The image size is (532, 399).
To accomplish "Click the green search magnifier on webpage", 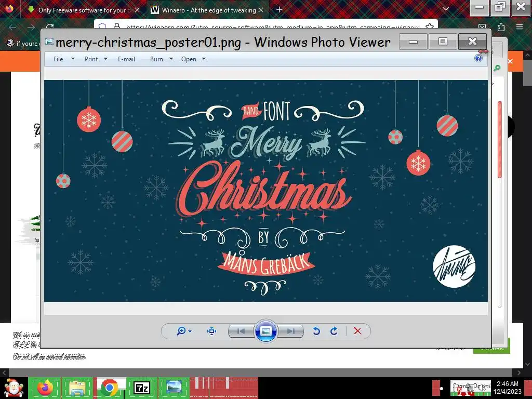I will point(497,68).
